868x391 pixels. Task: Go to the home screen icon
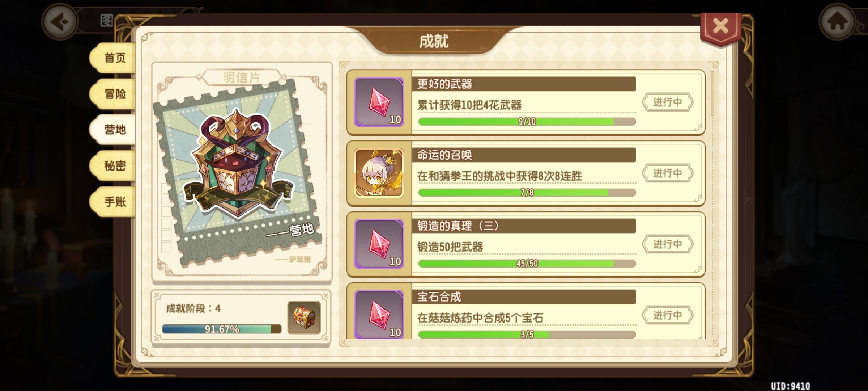(x=837, y=22)
